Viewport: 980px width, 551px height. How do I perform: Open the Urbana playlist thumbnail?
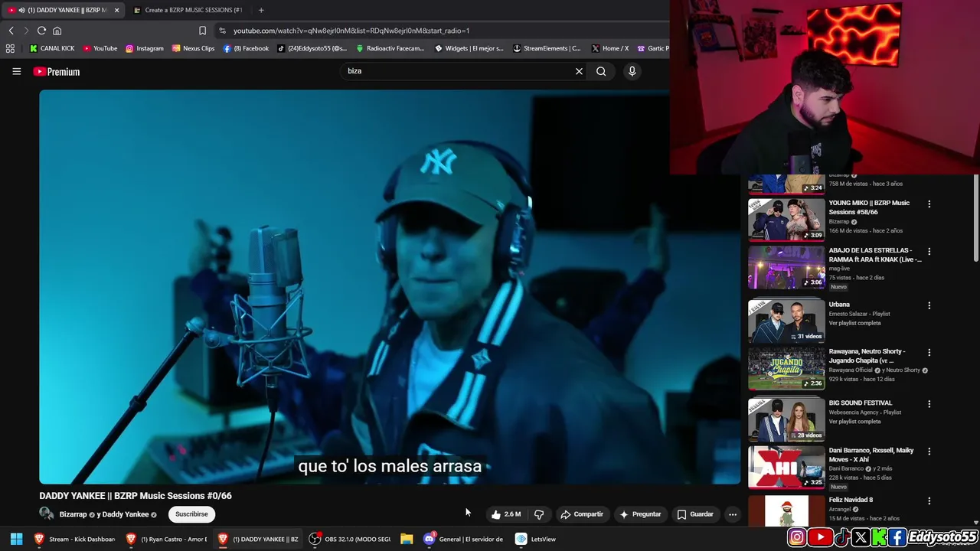786,321
